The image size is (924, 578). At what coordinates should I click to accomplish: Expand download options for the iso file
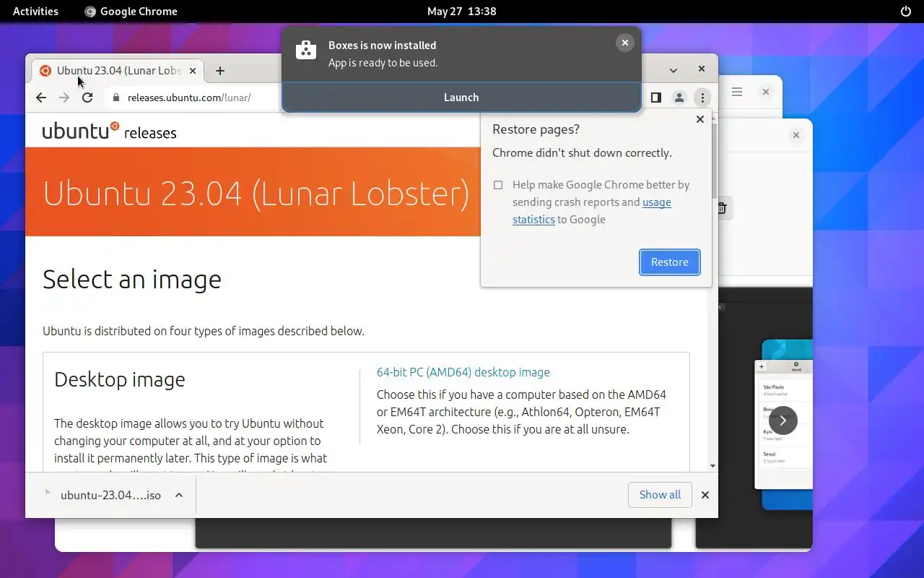179,496
